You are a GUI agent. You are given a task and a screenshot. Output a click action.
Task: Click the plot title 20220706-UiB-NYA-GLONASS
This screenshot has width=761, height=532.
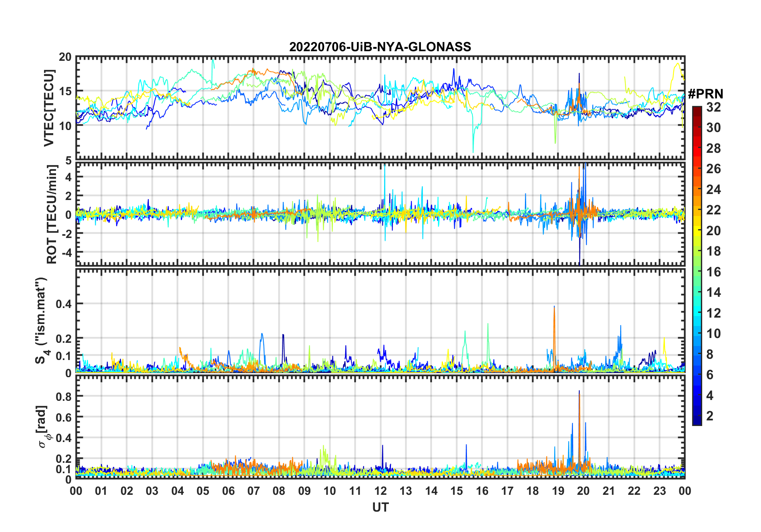[x=380, y=47]
